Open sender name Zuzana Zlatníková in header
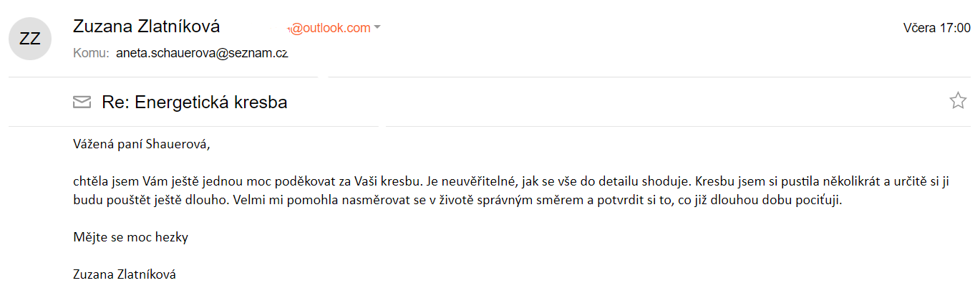Image resolution: width=980 pixels, height=288 pixels. (x=147, y=27)
